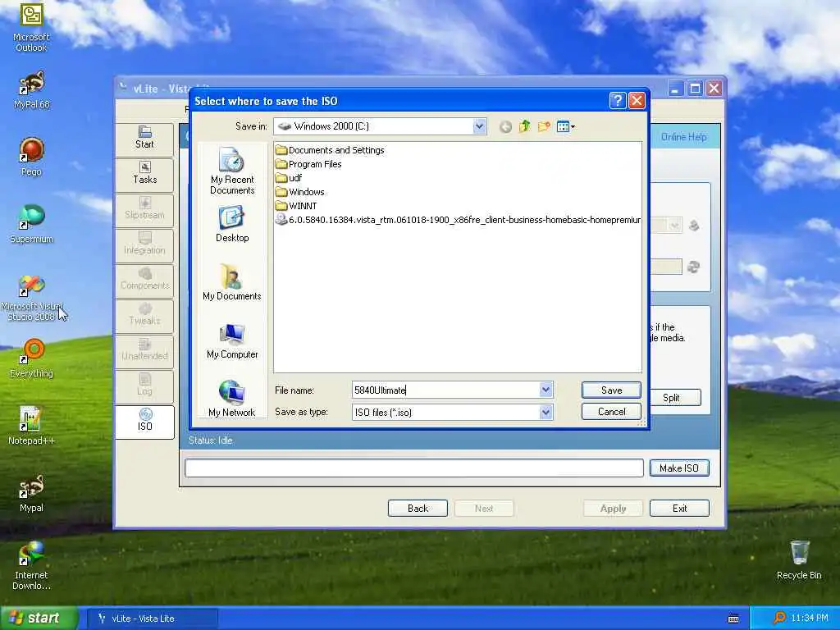Click vLite - Vista Lite taskbar button
Viewport: 840px width, 630px height.
tap(152, 619)
